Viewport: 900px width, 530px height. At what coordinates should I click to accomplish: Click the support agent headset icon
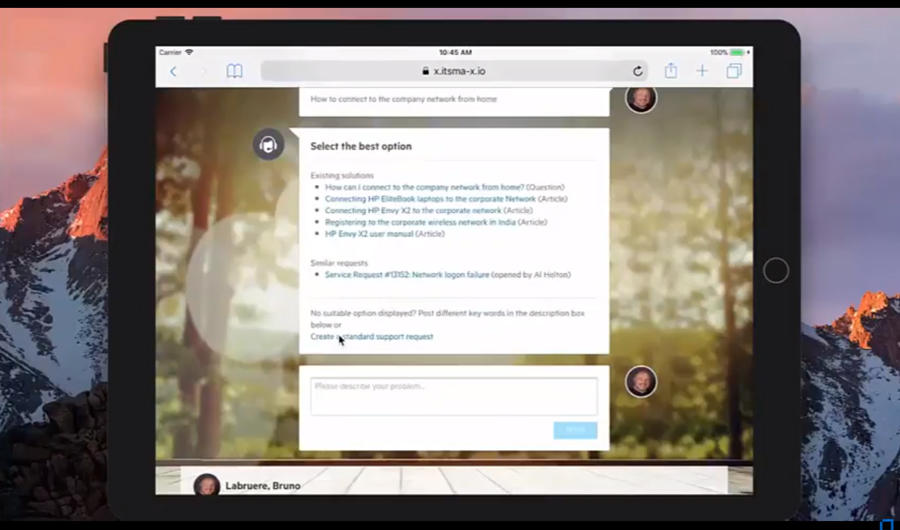(268, 145)
